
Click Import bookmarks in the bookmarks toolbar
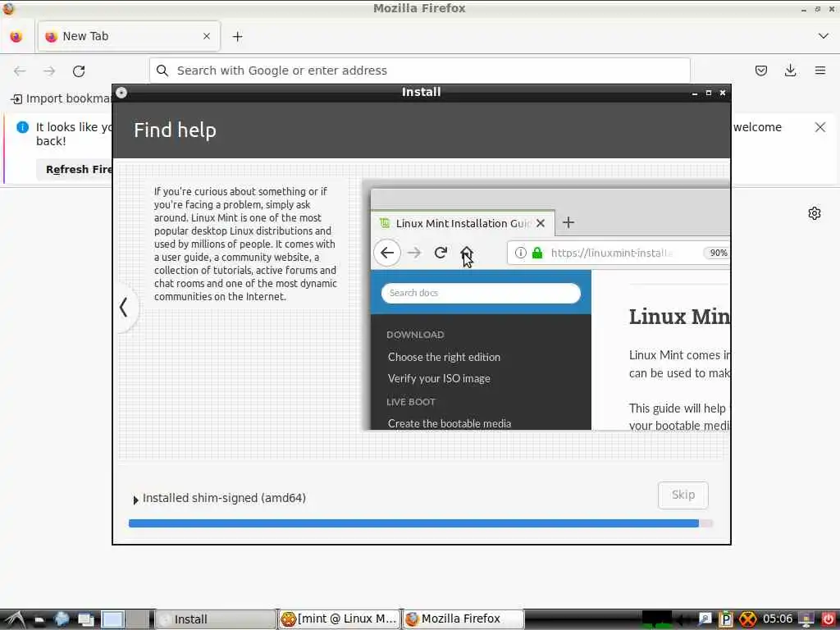pyautogui.click(x=62, y=98)
